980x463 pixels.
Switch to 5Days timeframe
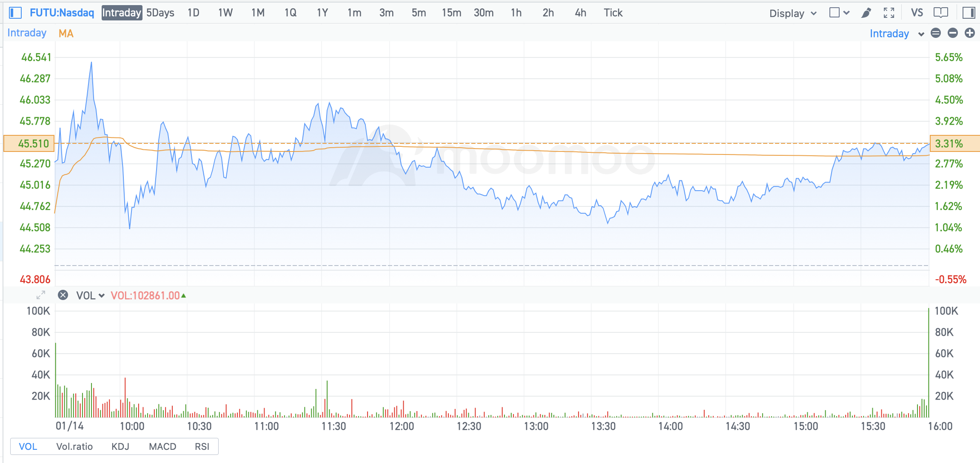click(x=160, y=13)
